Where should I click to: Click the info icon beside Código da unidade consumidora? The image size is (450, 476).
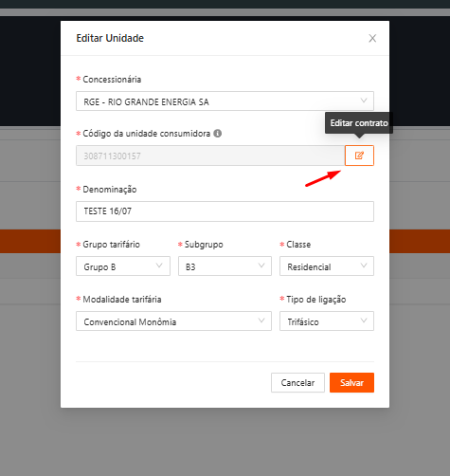(218, 134)
